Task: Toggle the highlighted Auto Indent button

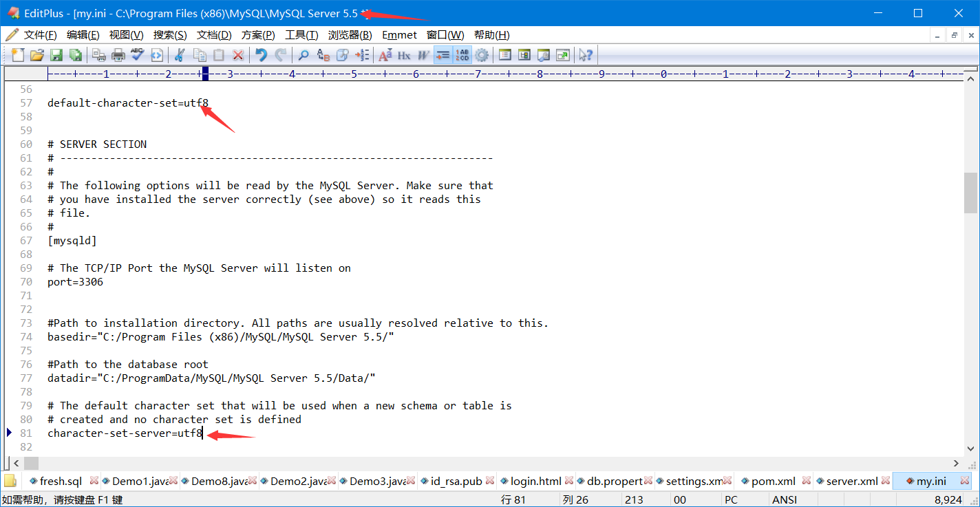Action: pos(443,55)
